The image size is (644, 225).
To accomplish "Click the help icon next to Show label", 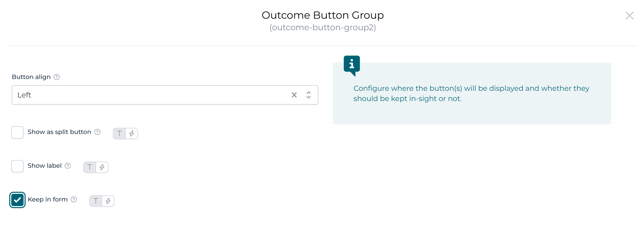I will pyautogui.click(x=68, y=166).
